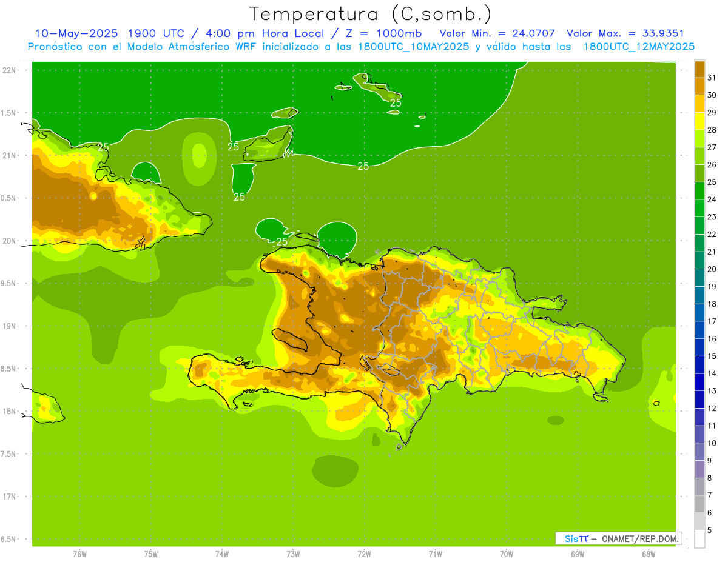Screen dimensions: 728x562
Task: Click the colorbar swatch between 25 and 26
Action: tap(699, 173)
